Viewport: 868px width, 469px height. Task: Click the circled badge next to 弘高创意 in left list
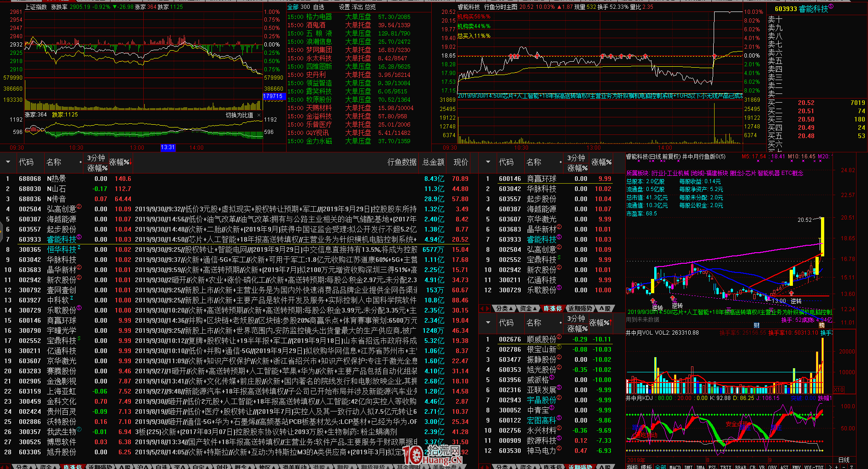pyautogui.click(x=79, y=207)
